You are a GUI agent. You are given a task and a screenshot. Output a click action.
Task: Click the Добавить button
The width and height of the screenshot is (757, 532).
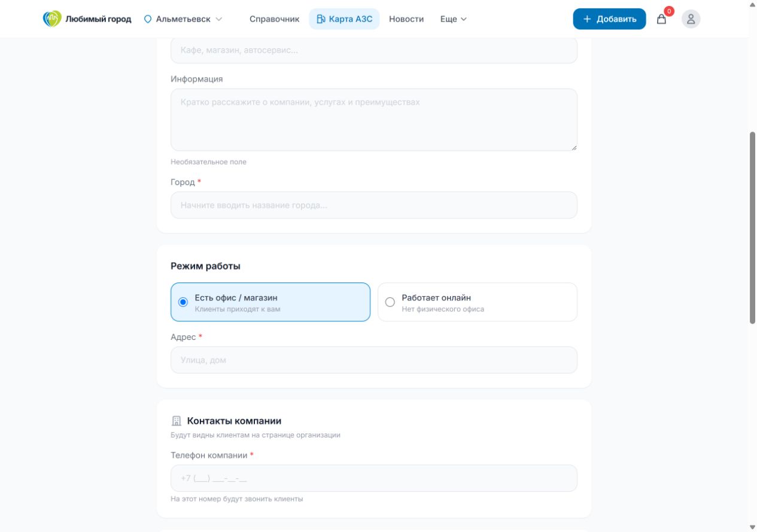pos(609,19)
